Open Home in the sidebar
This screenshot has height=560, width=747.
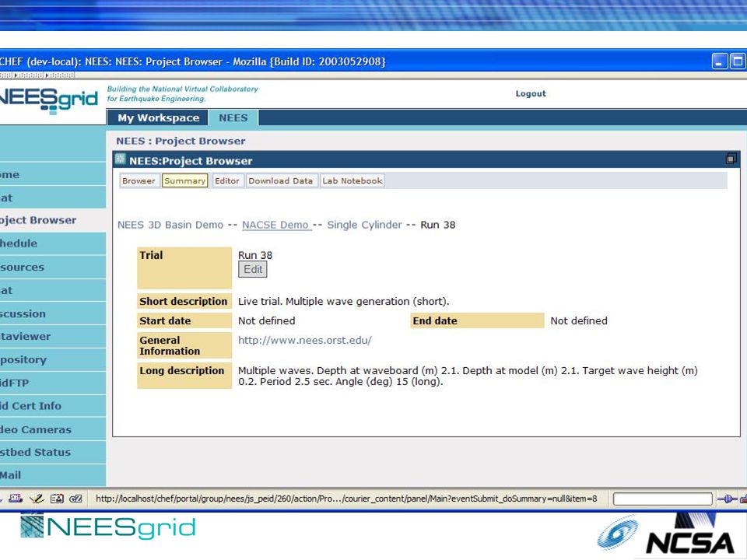pyautogui.click(x=53, y=174)
